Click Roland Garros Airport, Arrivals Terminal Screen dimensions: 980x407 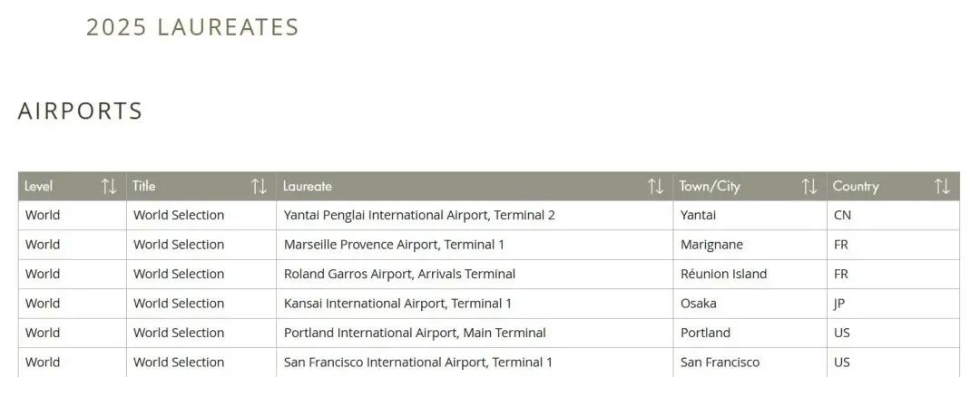399,274
